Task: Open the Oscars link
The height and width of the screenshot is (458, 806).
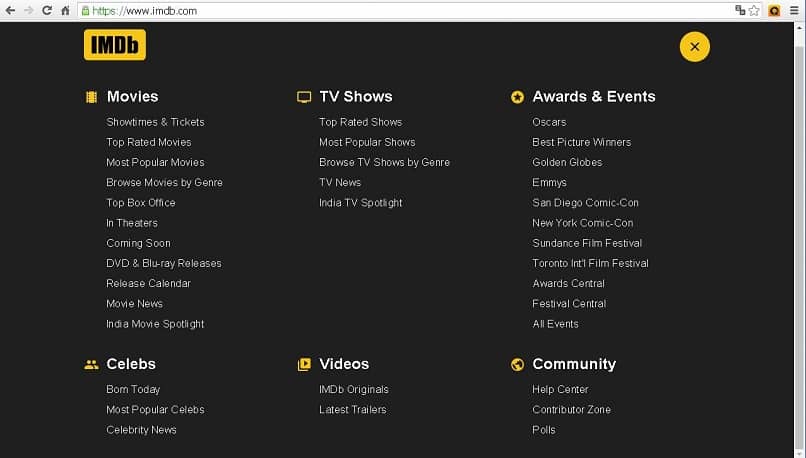Action: tap(549, 122)
